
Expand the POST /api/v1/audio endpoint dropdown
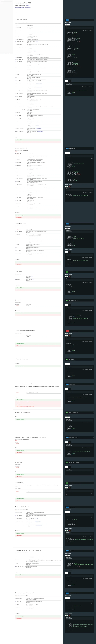coord(79,224)
